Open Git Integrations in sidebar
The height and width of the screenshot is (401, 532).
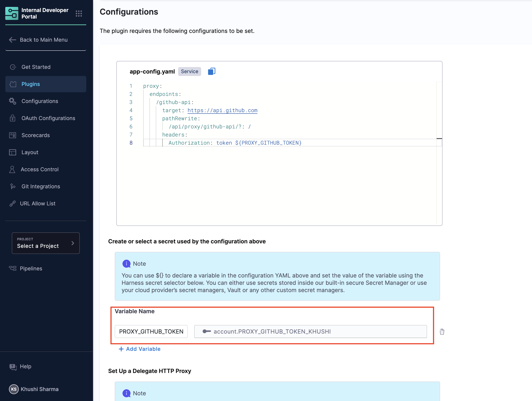coord(41,186)
